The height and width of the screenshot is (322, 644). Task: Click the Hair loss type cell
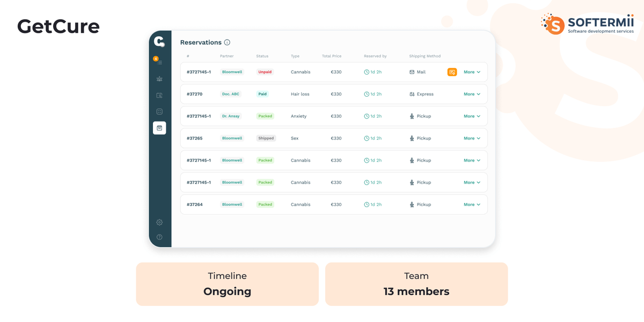pyautogui.click(x=300, y=94)
